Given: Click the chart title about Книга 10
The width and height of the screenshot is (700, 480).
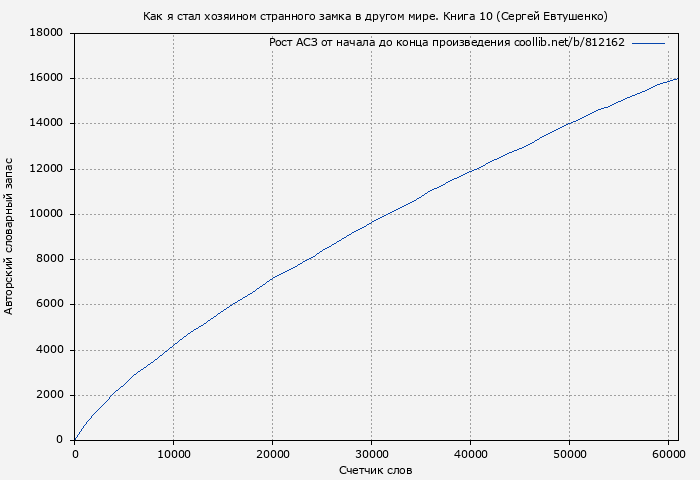Looking at the screenshot, I should coord(375,16).
